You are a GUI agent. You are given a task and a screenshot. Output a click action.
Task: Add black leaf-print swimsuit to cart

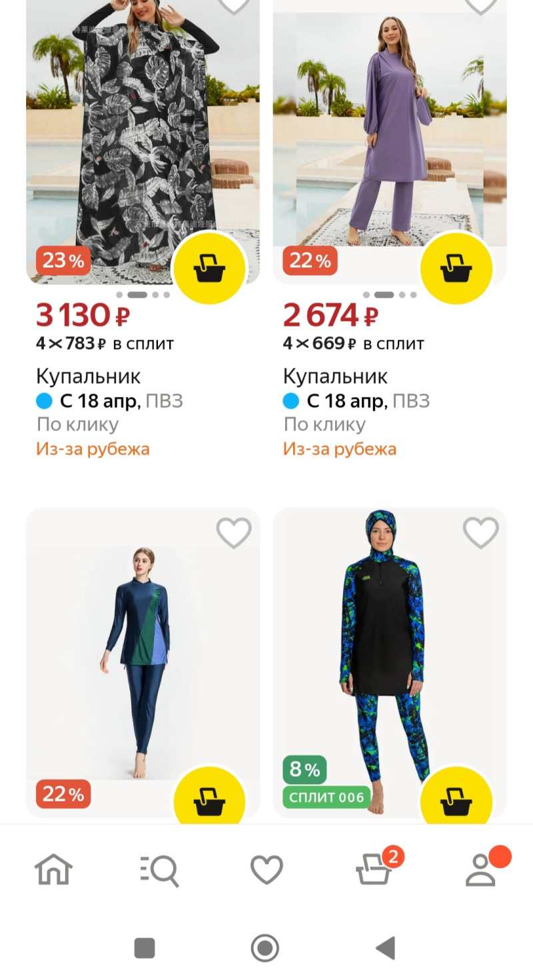[x=209, y=268]
